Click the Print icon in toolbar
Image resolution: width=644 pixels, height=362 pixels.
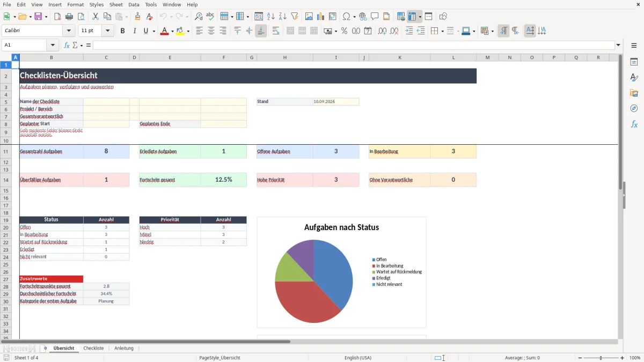(x=69, y=17)
